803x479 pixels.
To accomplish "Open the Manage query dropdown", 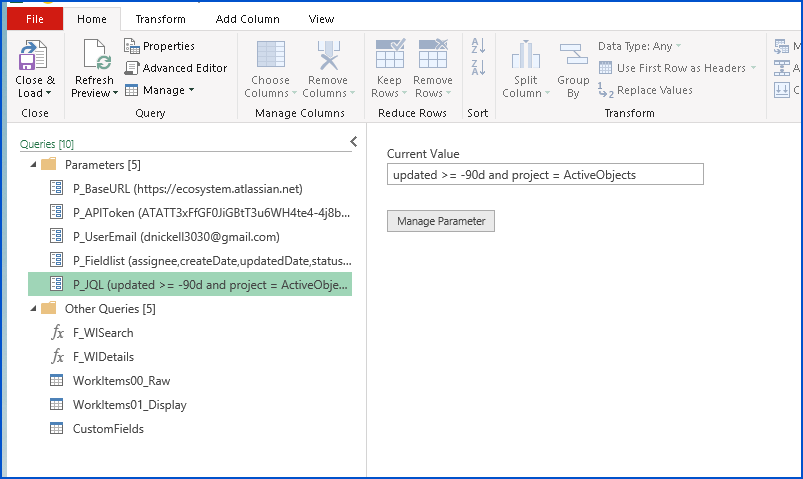I will [159, 90].
